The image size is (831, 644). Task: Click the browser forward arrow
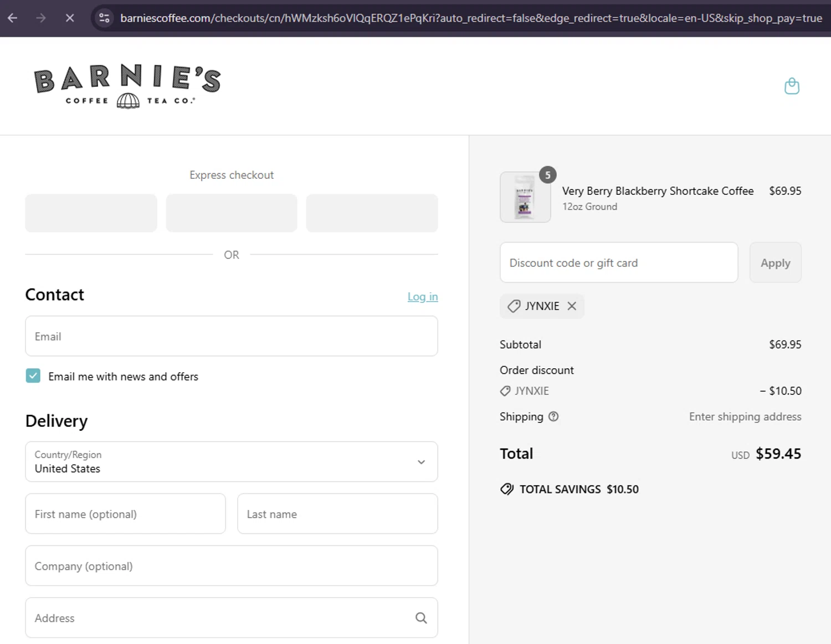pos(41,18)
